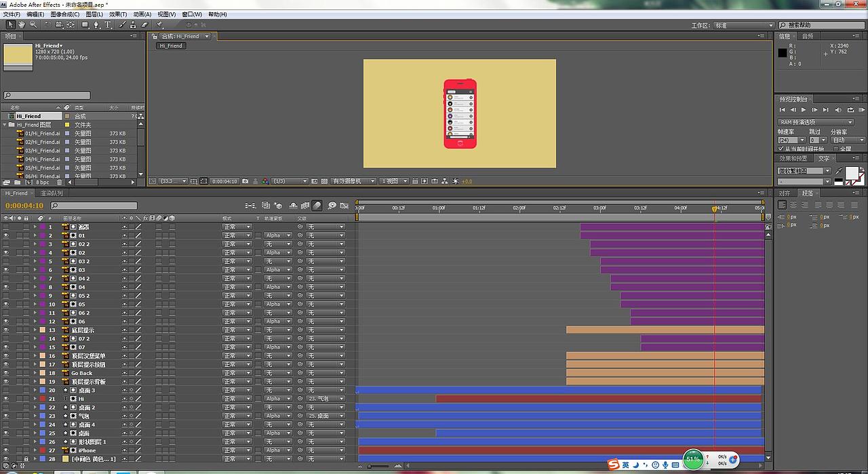Image resolution: width=868 pixels, height=474 pixels.
Task: Click the text fill color swatch
Action: point(851,173)
